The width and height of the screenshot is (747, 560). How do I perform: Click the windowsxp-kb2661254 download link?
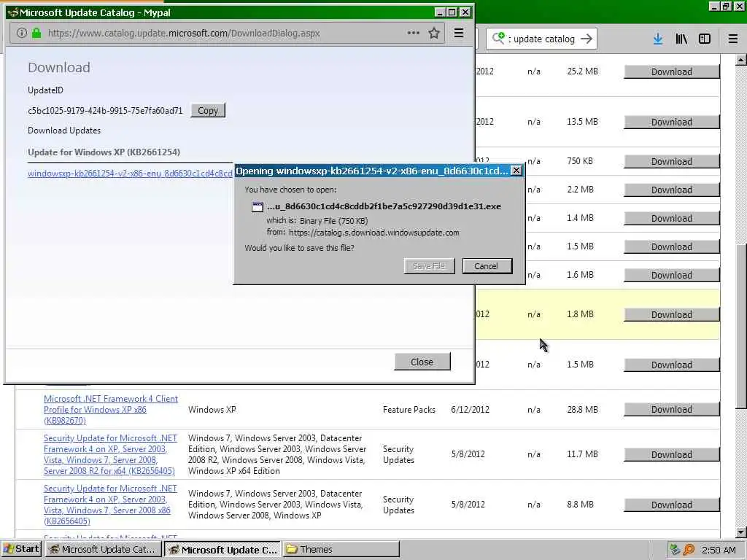point(130,174)
